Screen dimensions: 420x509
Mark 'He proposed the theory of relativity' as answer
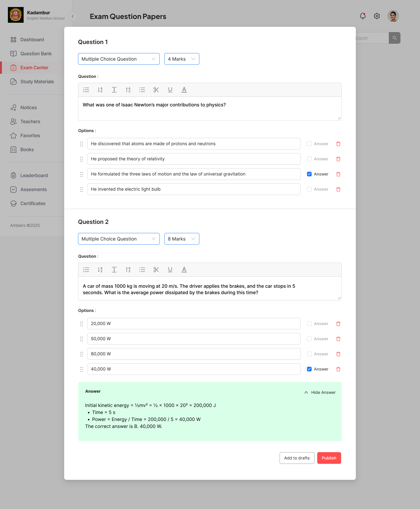[x=309, y=159]
